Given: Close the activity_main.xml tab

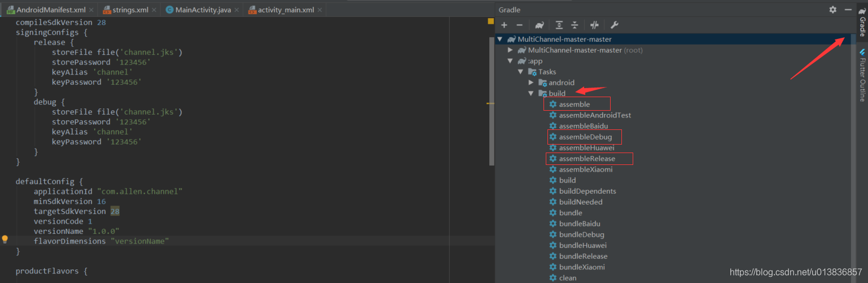Looking at the screenshot, I should [x=320, y=10].
